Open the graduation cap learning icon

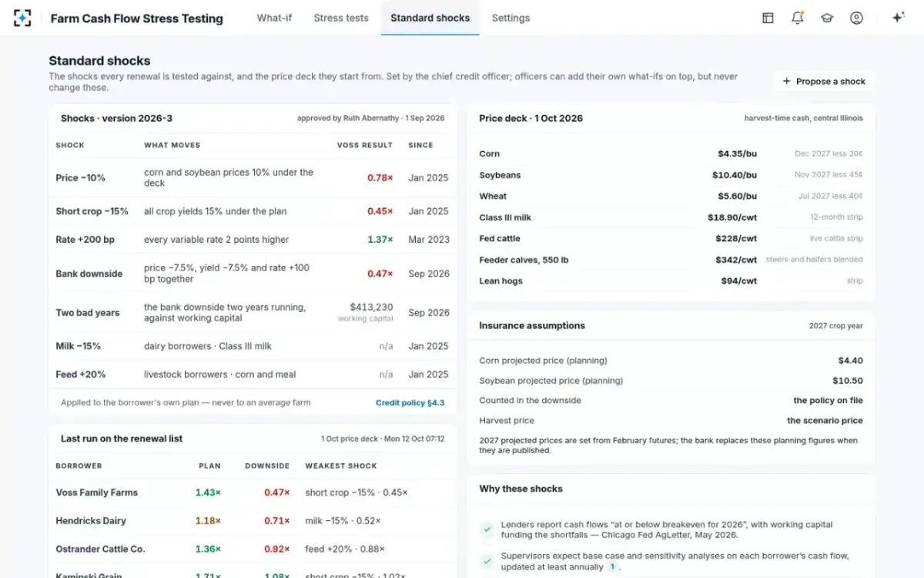coord(827,18)
